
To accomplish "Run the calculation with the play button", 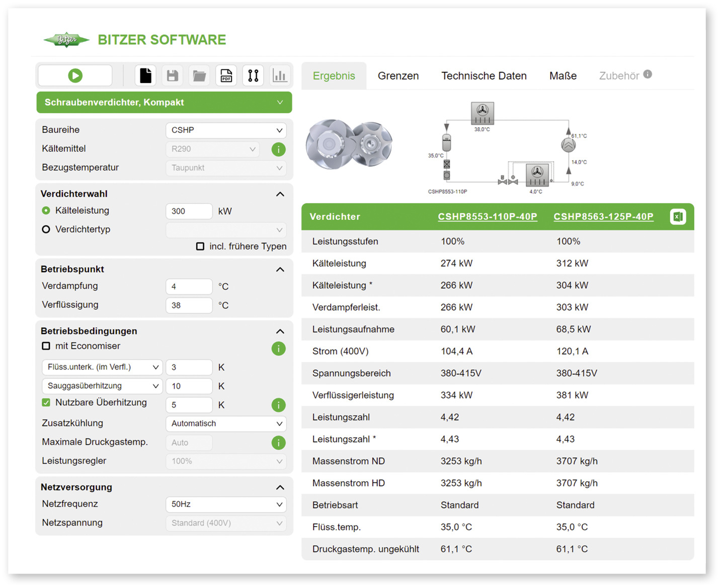I will pos(74,75).
